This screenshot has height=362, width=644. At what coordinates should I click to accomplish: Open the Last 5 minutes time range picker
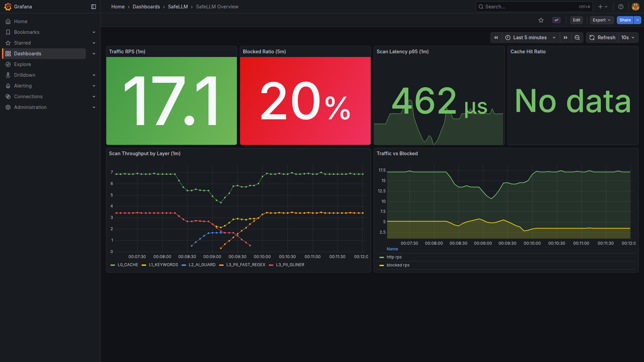[x=529, y=38]
